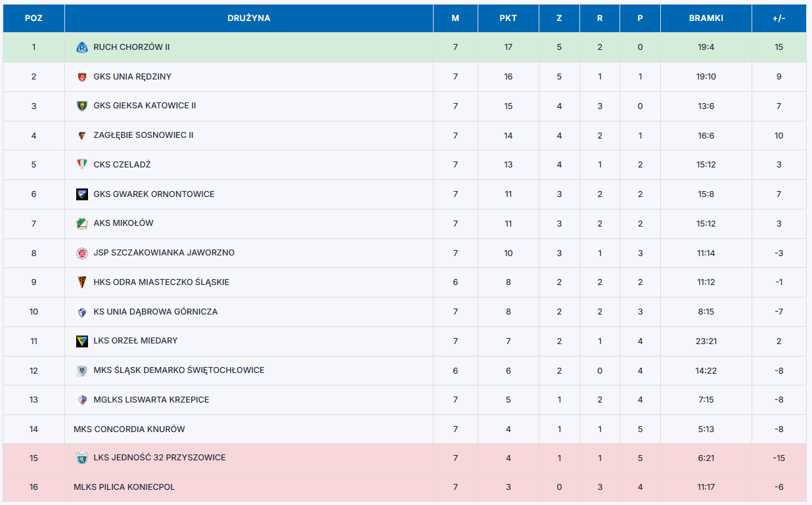Click the AKS Mikołów club crest

(81, 223)
